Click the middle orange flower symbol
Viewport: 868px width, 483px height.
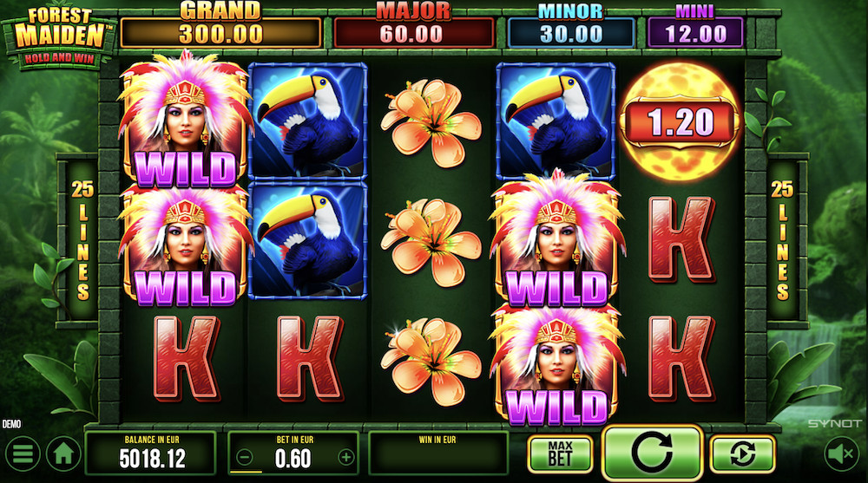(431, 242)
